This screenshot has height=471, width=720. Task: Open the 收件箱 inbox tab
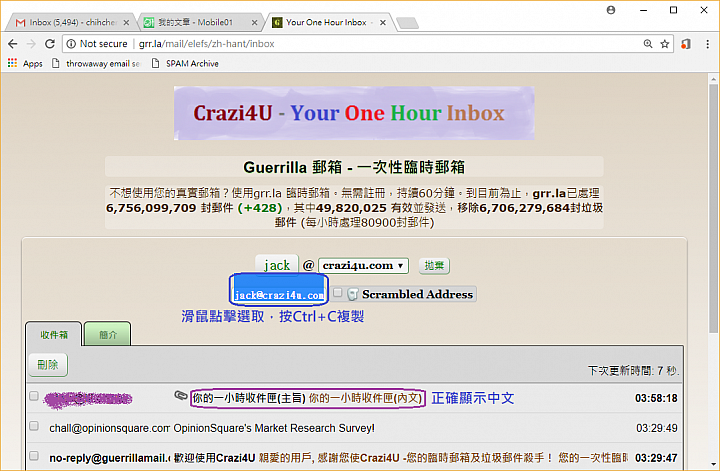pyautogui.click(x=54, y=335)
